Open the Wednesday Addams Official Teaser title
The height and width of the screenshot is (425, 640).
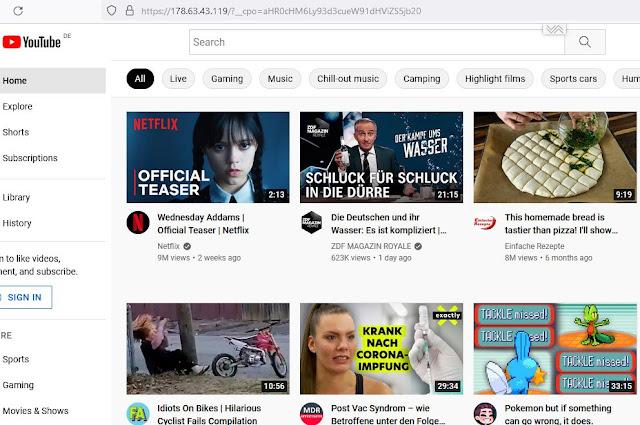point(203,224)
